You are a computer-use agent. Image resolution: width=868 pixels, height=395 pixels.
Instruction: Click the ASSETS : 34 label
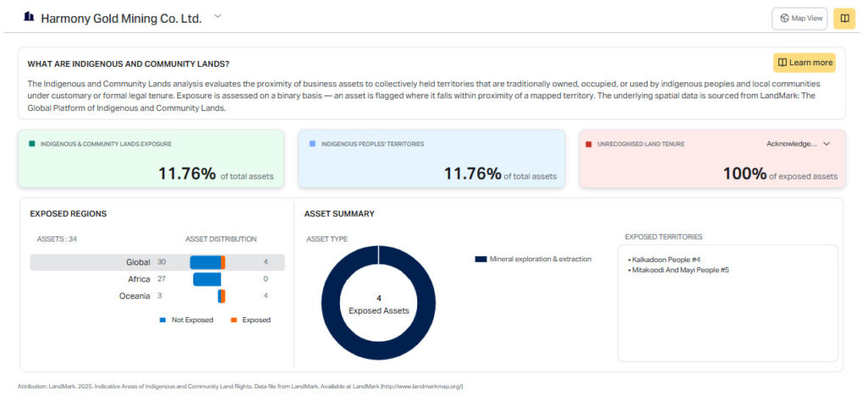point(57,239)
